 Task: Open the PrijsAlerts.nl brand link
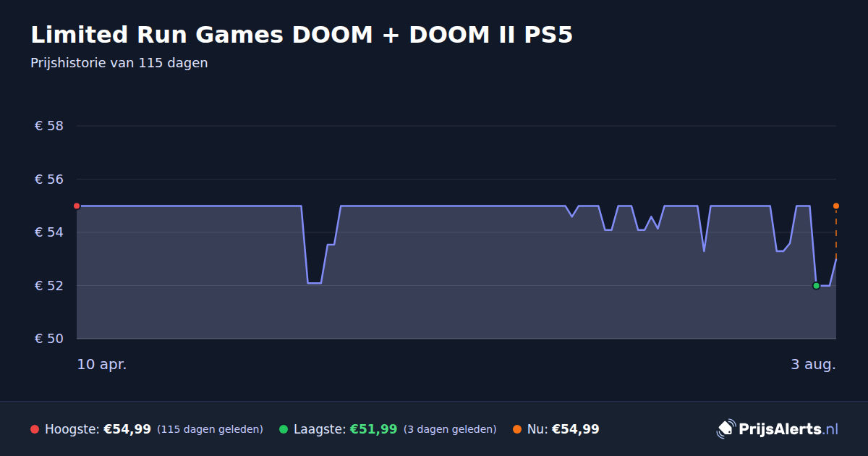(x=778, y=428)
